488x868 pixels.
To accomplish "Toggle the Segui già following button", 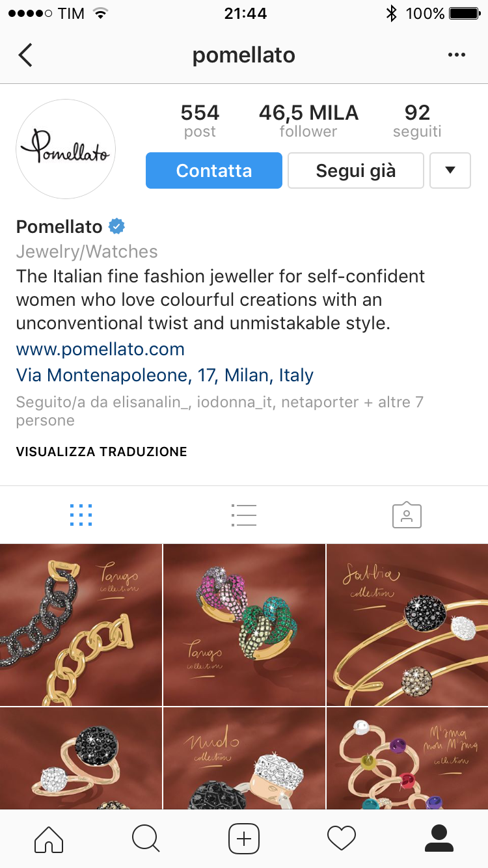I will (x=356, y=170).
